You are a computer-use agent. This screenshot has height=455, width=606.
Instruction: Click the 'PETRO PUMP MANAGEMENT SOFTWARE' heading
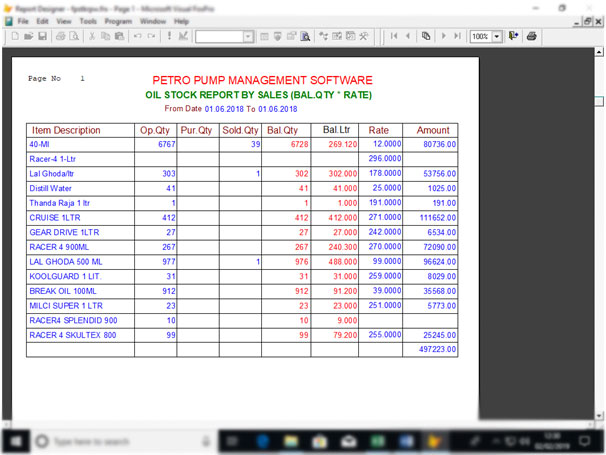click(262, 80)
